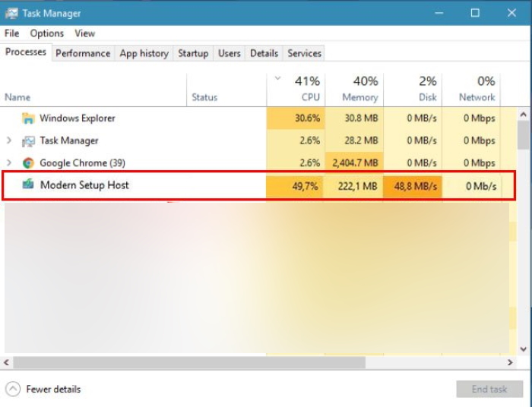This screenshot has width=532, height=407.
Task: Click the 30.6% CPU value
Action: [307, 118]
